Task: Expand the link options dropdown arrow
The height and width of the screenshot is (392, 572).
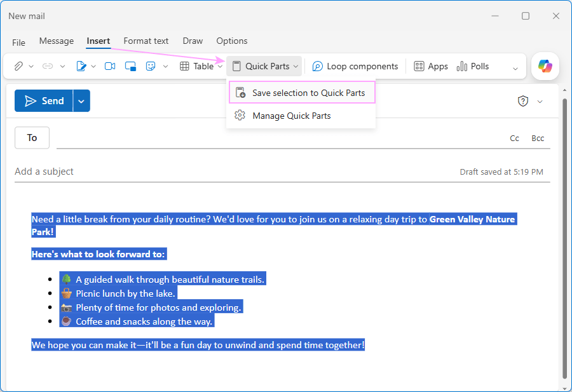Action: 62,66
